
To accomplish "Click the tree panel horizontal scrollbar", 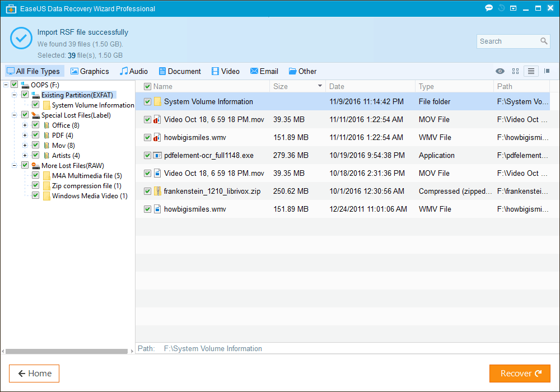I will 67,351.
